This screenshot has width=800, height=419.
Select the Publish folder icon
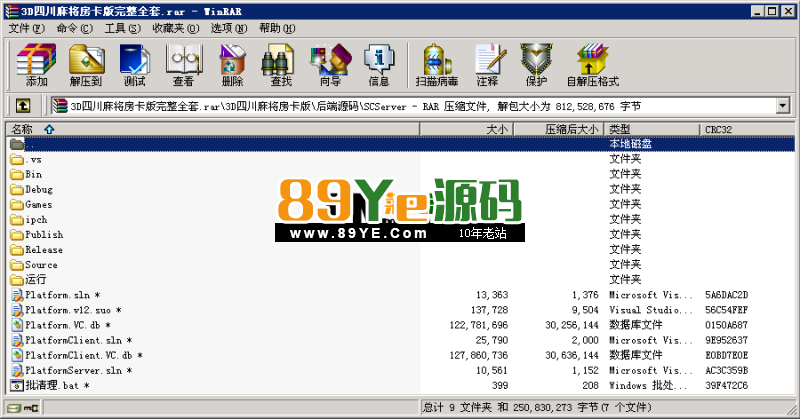click(x=17, y=235)
